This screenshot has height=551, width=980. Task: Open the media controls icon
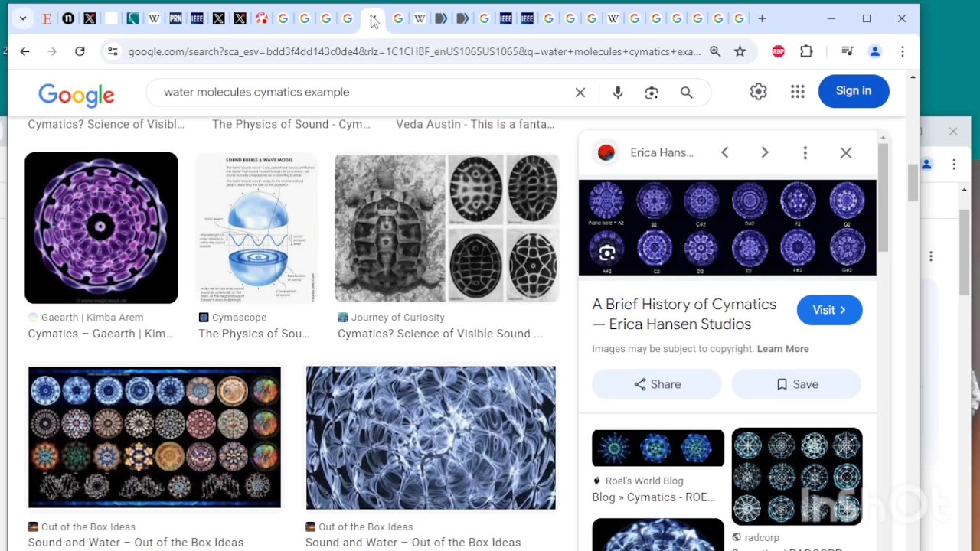click(x=848, y=51)
